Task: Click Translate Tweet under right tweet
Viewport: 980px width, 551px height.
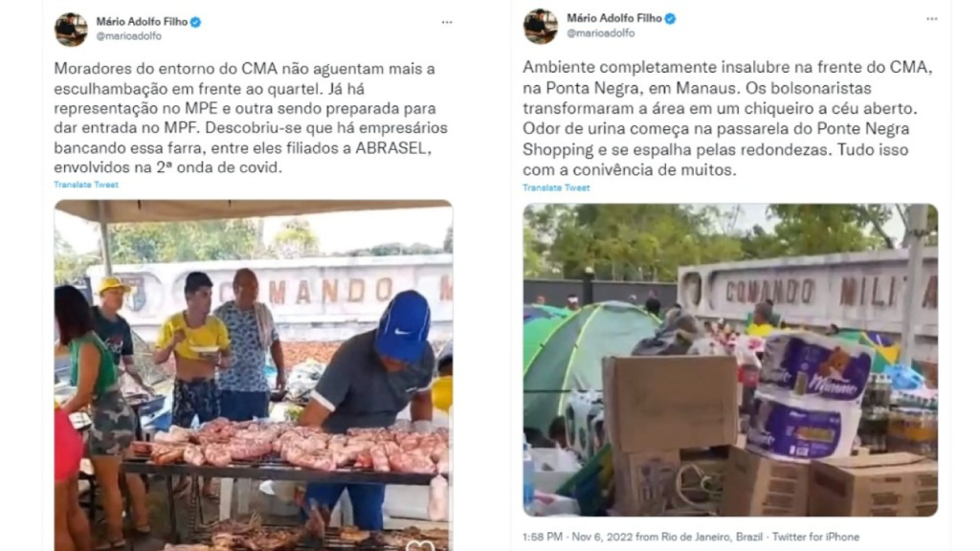Action: coord(556,188)
